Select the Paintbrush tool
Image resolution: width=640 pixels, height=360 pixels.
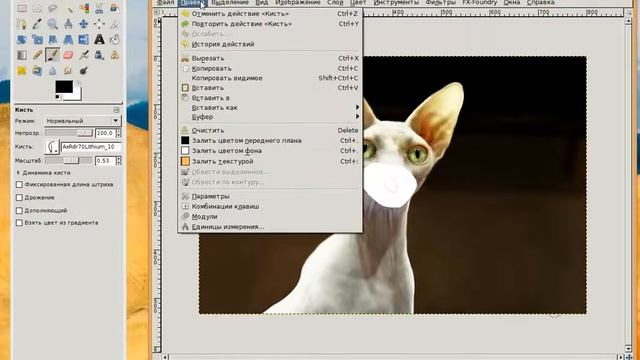tap(53, 55)
